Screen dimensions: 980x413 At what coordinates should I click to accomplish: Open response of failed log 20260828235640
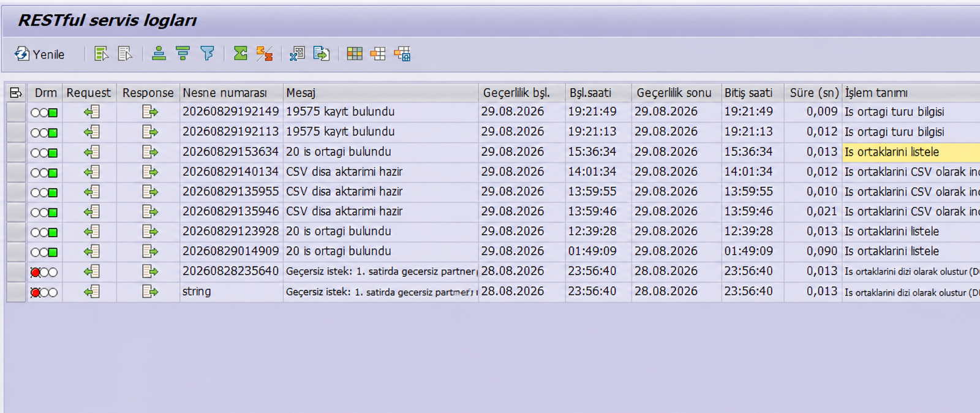[x=150, y=271]
